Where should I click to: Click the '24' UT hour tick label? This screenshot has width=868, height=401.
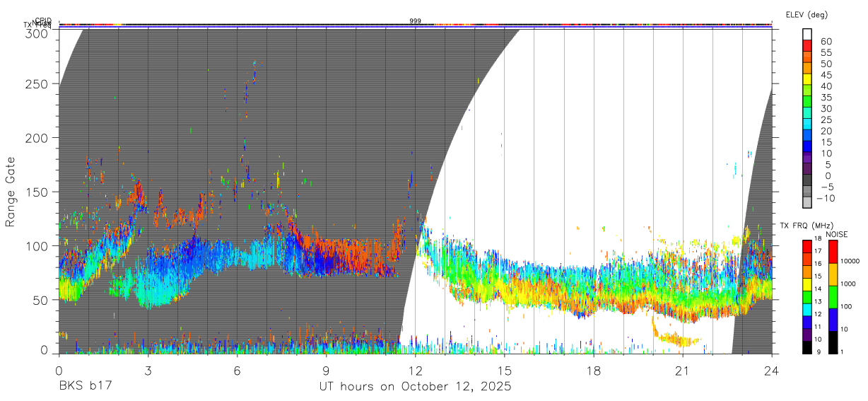pos(771,370)
